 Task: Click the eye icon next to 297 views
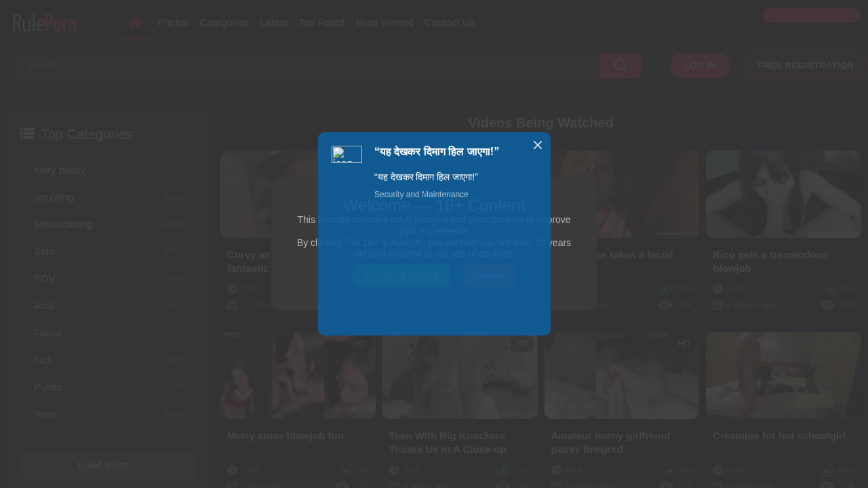pyautogui.click(x=827, y=305)
